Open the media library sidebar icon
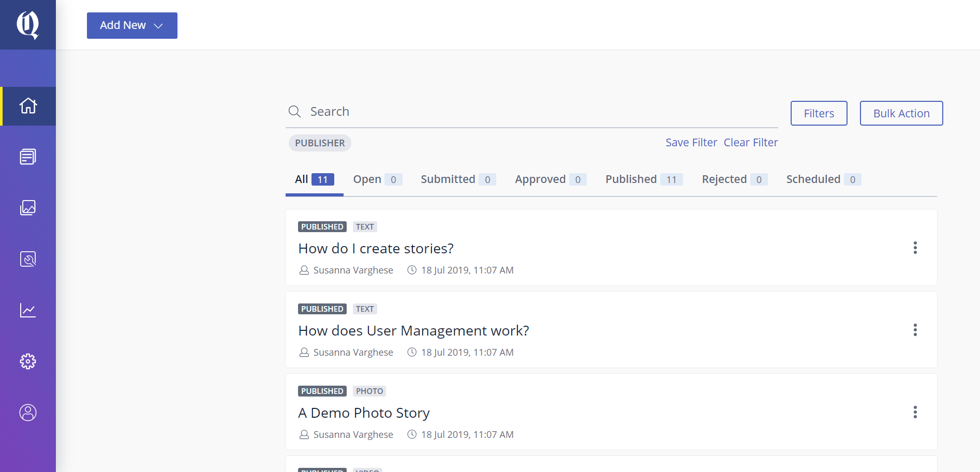Screen dimensions: 980x472 28,208
